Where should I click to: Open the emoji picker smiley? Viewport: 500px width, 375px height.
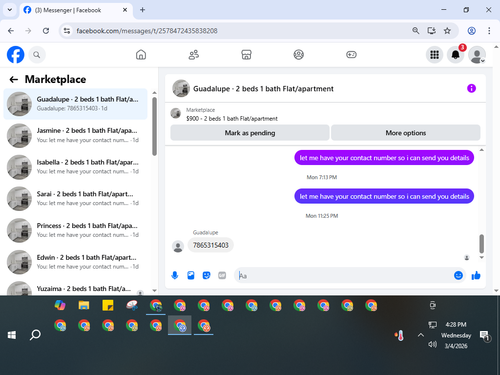tap(459, 275)
